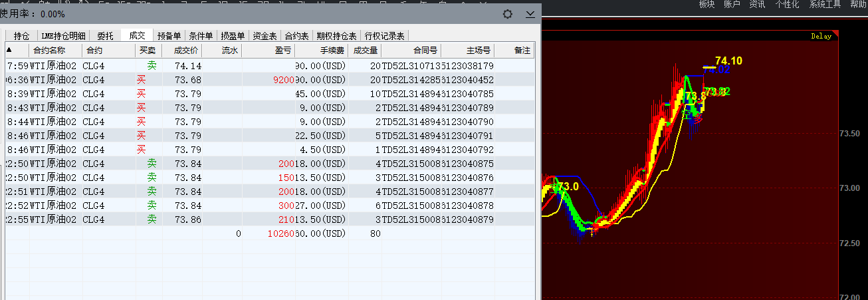Select the row with 主场号 123040789
The height and width of the screenshot is (300, 868).
coord(270,108)
